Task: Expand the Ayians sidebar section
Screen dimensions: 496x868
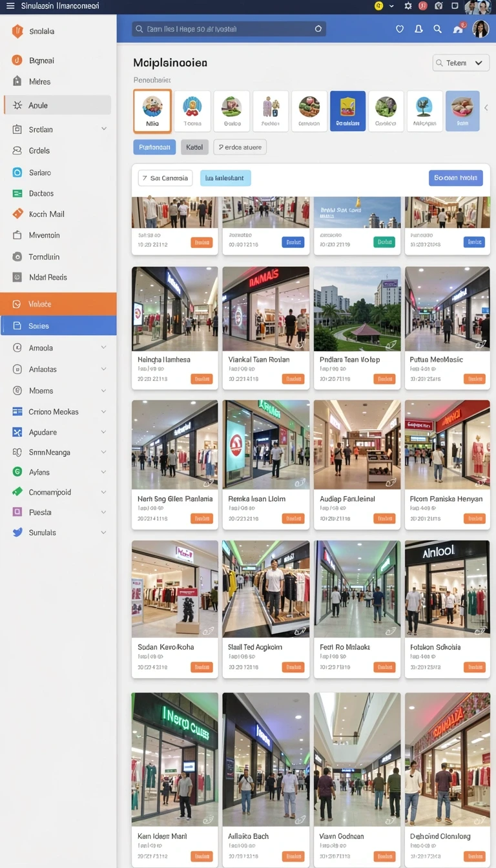Action: [104, 472]
